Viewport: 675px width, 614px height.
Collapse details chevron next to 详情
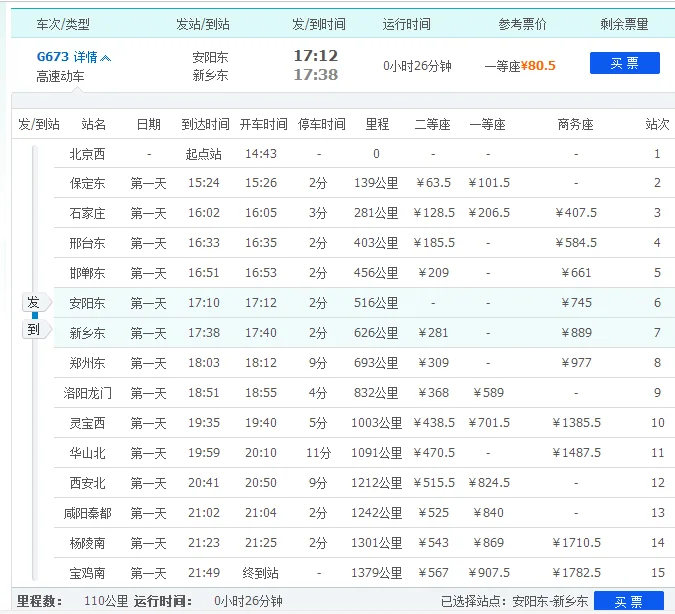[x=105, y=58]
